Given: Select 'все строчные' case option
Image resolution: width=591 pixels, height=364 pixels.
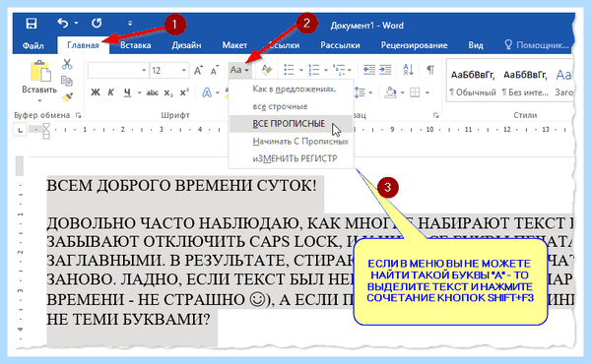Looking at the screenshot, I should click(x=291, y=106).
